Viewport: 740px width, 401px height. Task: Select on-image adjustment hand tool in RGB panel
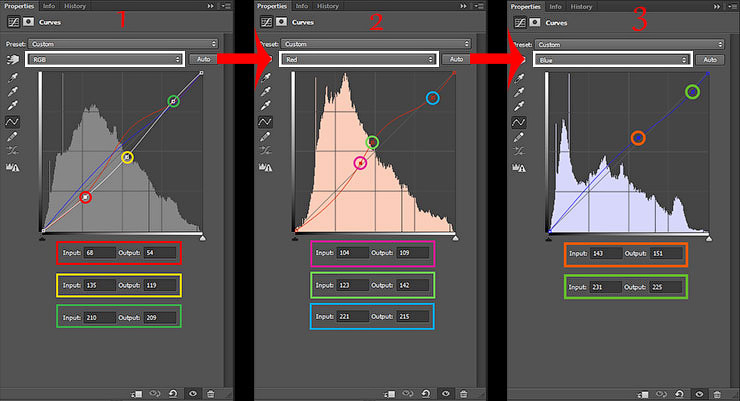tap(13, 59)
